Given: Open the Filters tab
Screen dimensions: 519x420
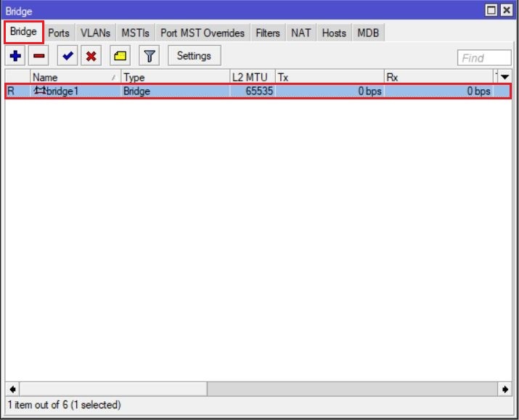Looking at the screenshot, I should pos(268,33).
